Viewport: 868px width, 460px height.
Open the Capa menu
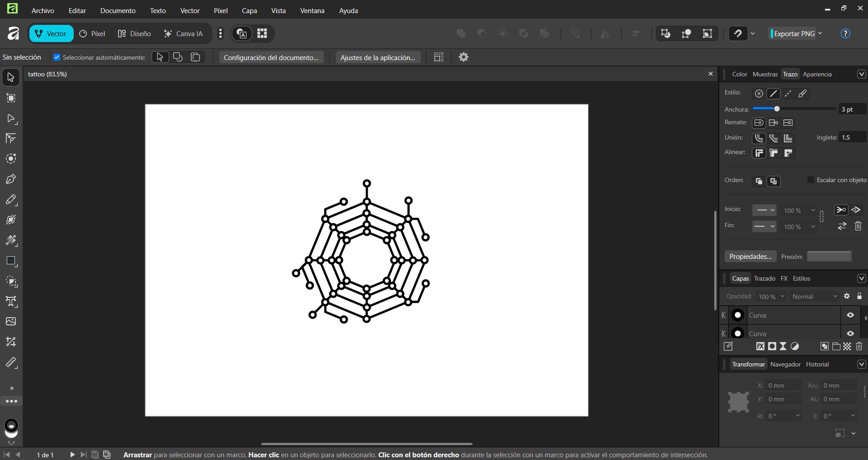tap(249, 10)
